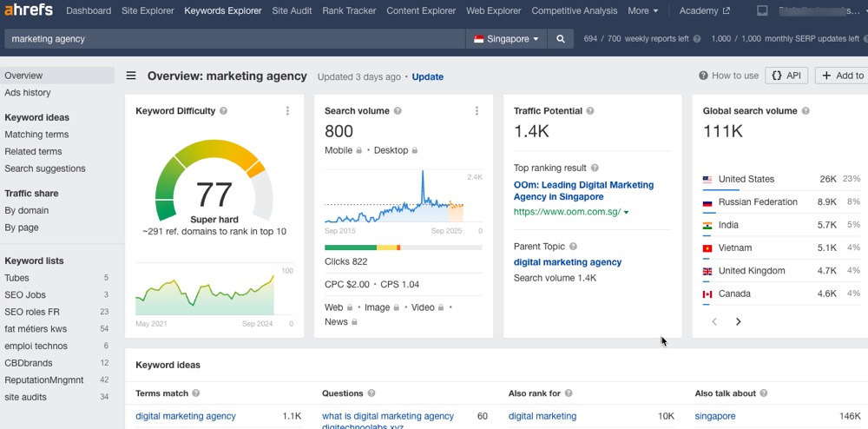Open the Singapore country dropdown
Image resolution: width=868 pixels, height=429 pixels.
507,39
